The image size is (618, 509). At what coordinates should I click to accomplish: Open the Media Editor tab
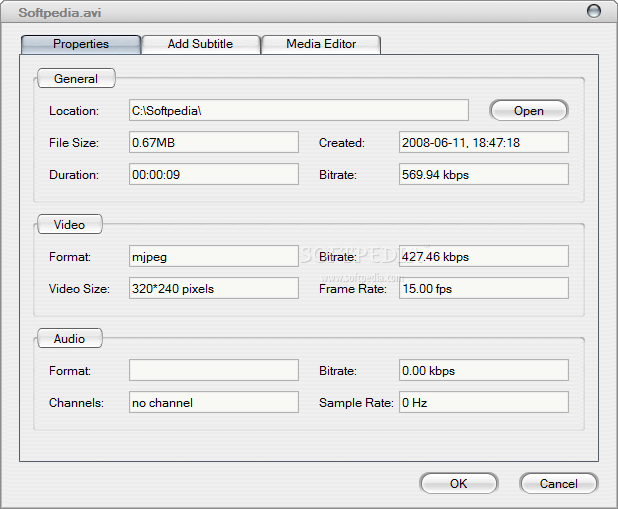(x=321, y=44)
